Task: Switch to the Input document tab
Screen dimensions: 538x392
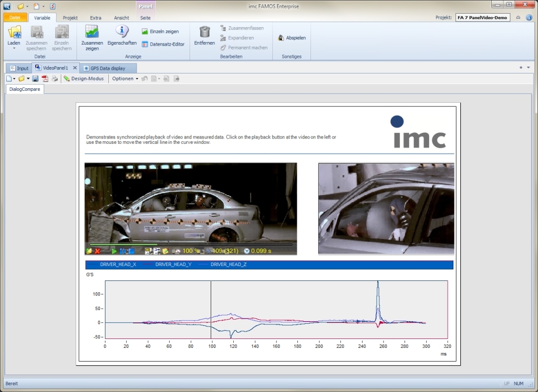Action: (19, 68)
